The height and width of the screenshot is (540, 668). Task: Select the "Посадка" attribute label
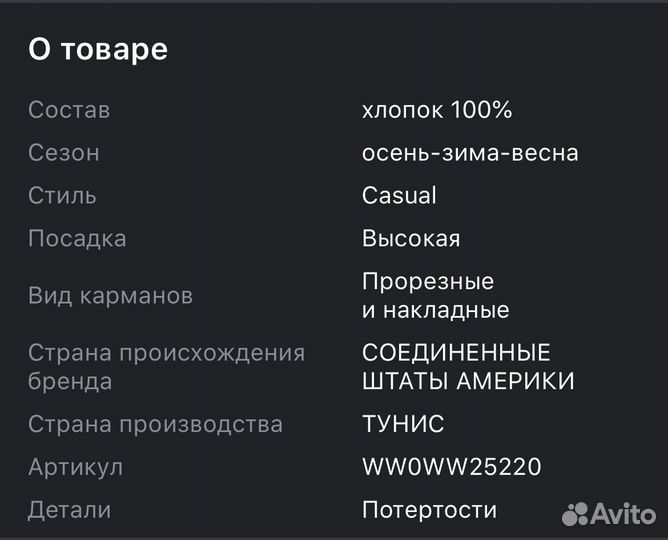point(77,239)
